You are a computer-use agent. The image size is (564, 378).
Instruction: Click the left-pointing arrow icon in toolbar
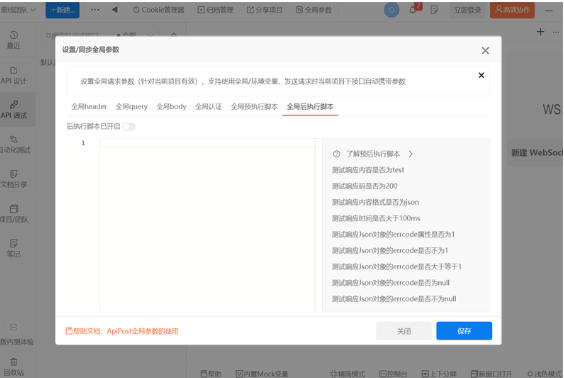pyautogui.click(x=115, y=10)
